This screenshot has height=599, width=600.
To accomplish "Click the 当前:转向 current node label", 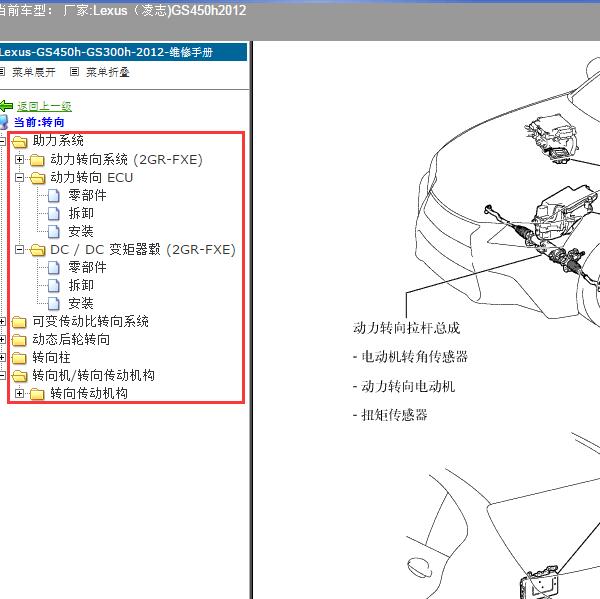I will tap(39, 122).
